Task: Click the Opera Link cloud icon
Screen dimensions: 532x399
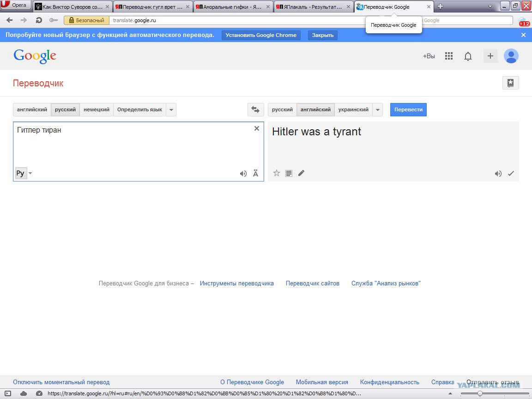Action: (x=24, y=393)
